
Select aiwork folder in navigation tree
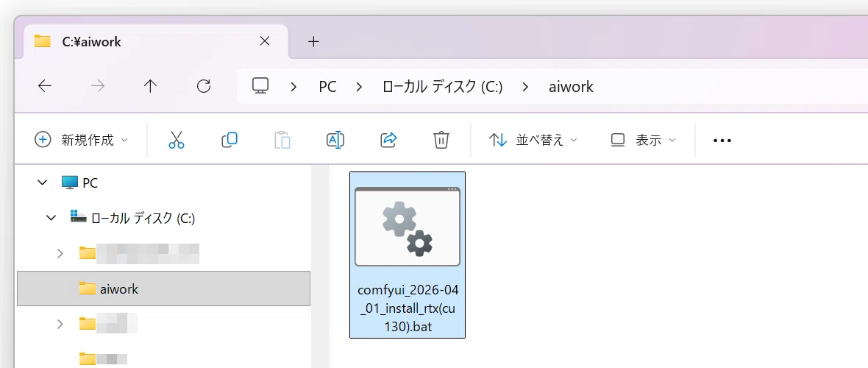pyautogui.click(x=163, y=289)
